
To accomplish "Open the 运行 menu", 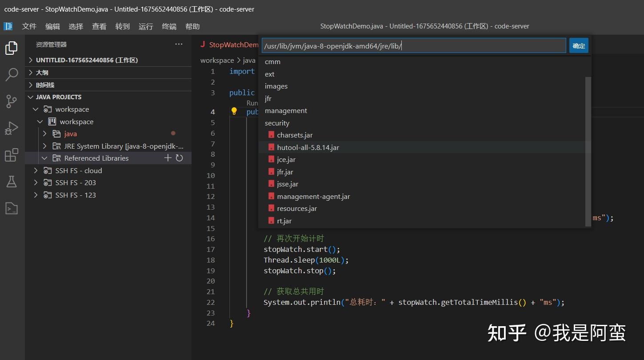I will (x=146, y=26).
